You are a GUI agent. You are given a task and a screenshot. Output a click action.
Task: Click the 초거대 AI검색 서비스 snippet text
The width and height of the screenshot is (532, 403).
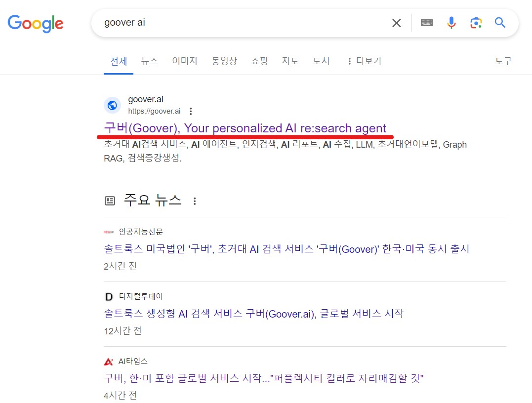coord(285,151)
